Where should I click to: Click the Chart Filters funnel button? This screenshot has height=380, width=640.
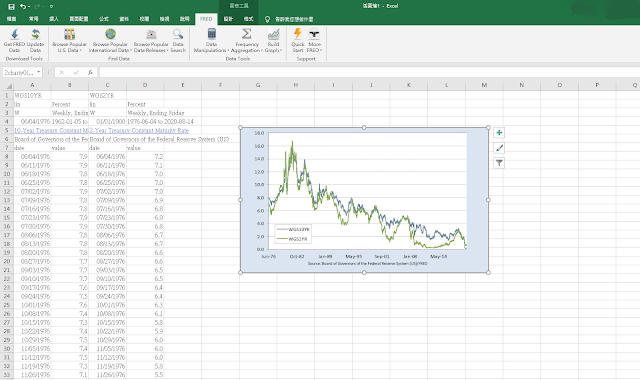pyautogui.click(x=499, y=163)
